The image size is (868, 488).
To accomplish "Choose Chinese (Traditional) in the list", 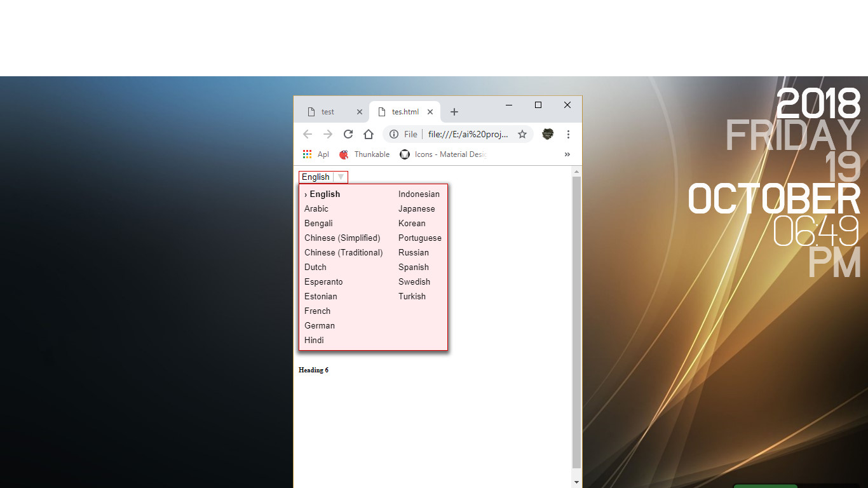I will [x=344, y=252].
